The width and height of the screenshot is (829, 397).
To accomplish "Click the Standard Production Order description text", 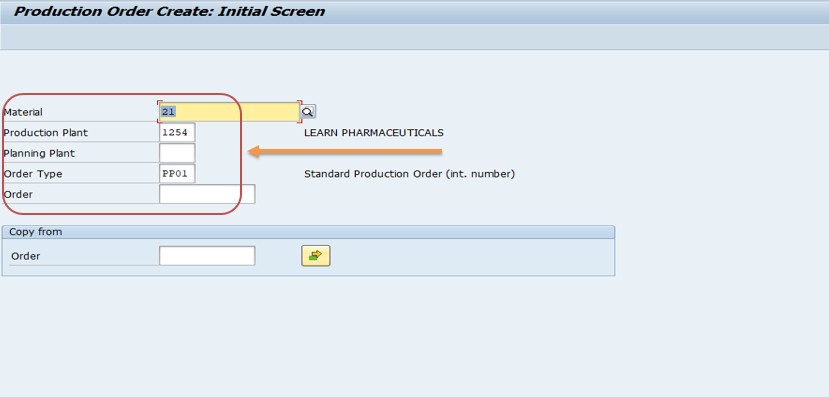I will coord(409,174).
